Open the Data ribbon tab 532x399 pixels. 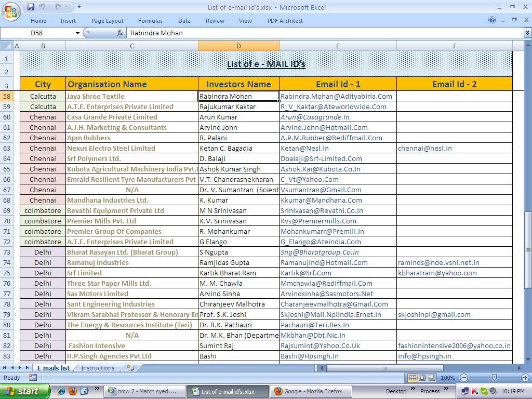184,21
